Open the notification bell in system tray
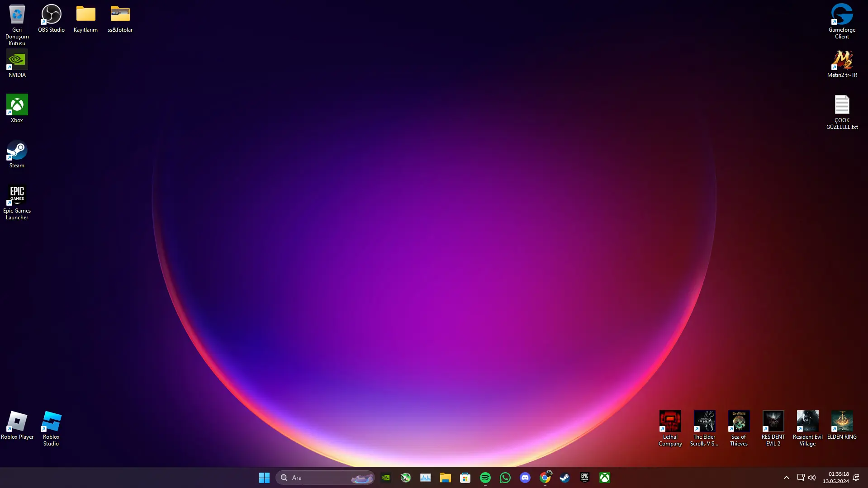868x488 pixels. (856, 478)
